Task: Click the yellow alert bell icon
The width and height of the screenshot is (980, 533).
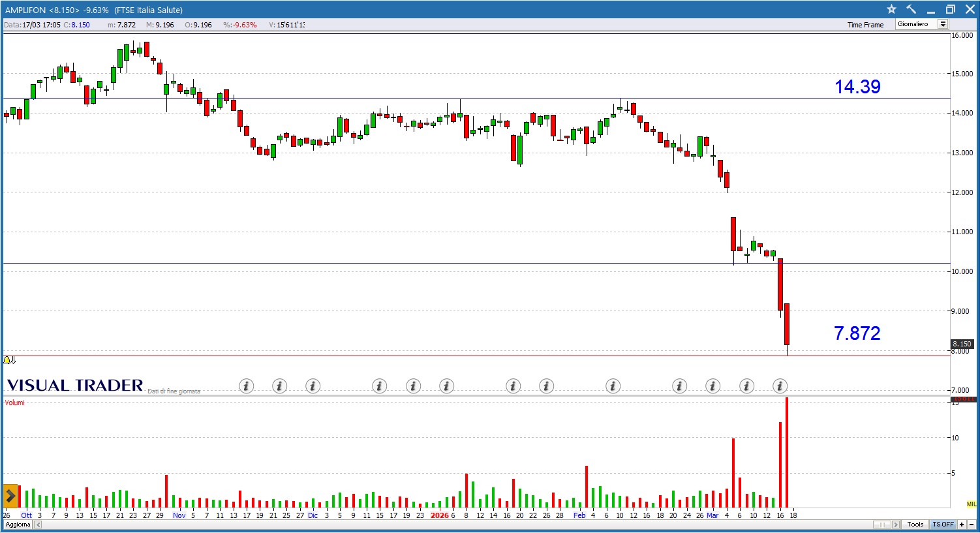Action: point(7,359)
